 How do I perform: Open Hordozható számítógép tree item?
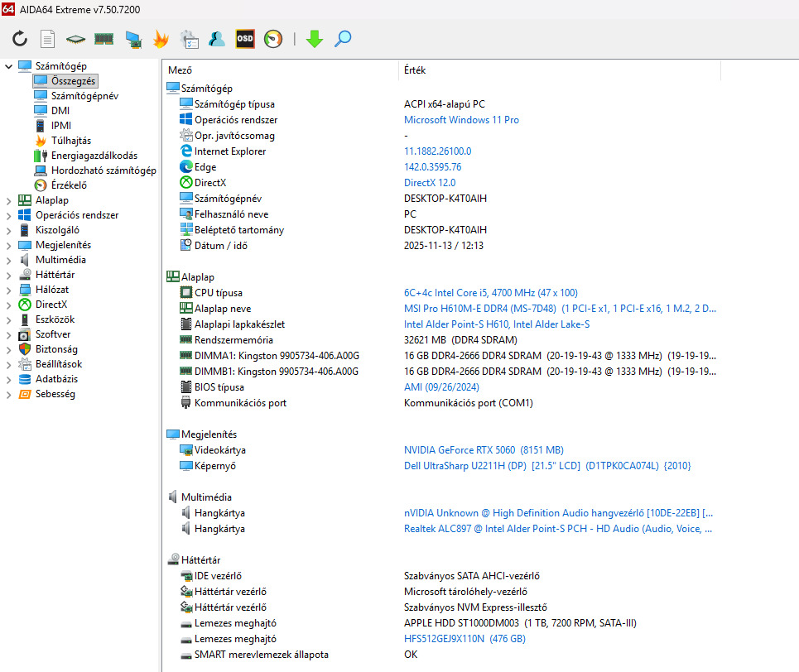tap(103, 170)
